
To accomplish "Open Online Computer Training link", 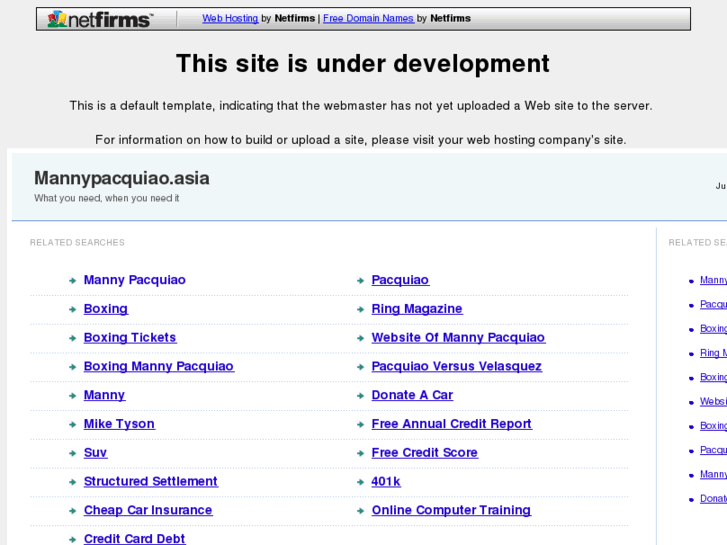I will click(x=451, y=510).
